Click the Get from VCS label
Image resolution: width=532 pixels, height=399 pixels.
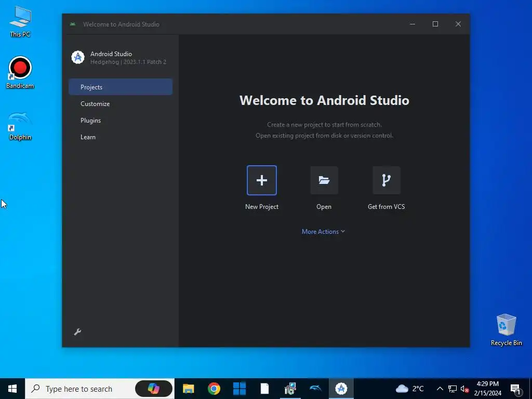[x=386, y=207]
